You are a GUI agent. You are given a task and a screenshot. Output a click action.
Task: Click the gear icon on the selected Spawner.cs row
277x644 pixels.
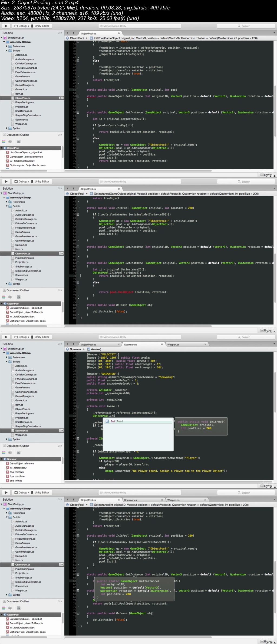pyautogui.click(x=61, y=431)
